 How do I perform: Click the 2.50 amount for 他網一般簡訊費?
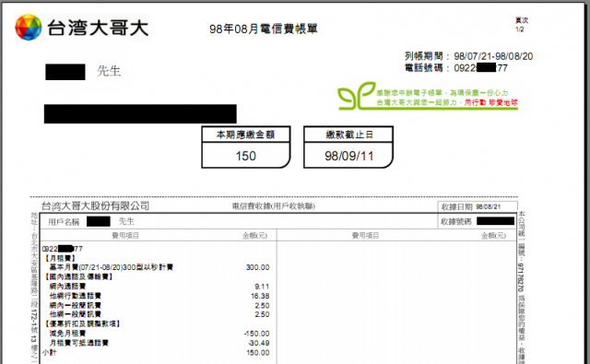click(x=262, y=314)
